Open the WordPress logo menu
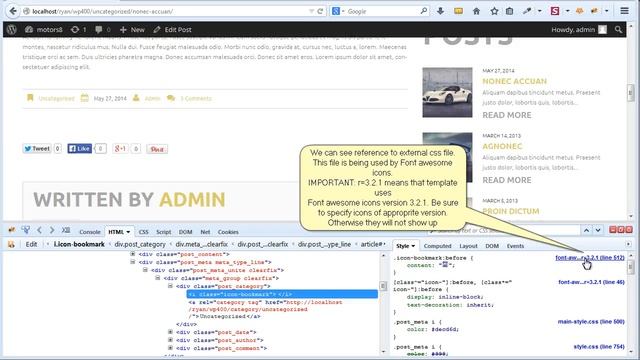 11,29
